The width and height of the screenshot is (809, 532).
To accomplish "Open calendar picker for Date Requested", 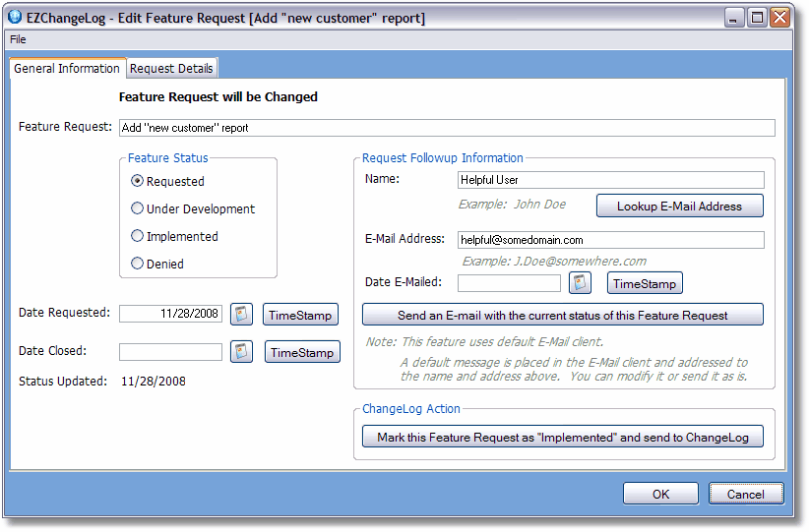I will click(241, 314).
